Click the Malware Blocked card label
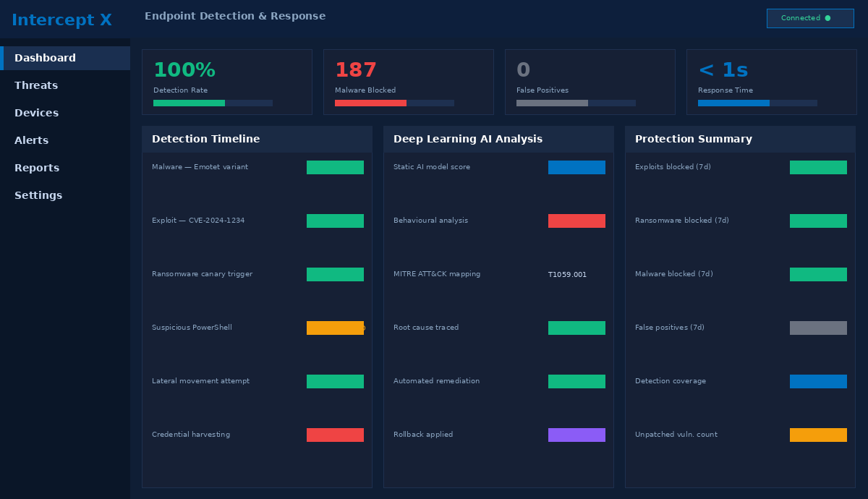This screenshot has height=499, width=868. [365, 90]
